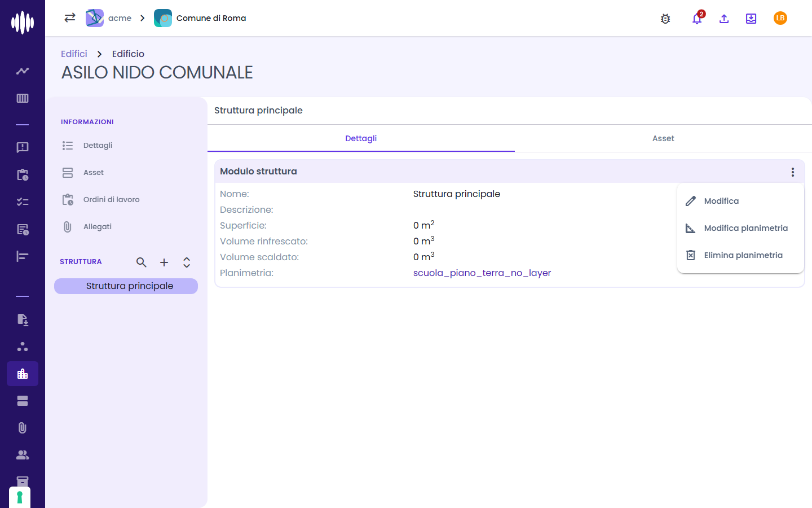The image size is (812, 508).
Task: Open the asset rows icon in sidebar
Action: coord(23,401)
